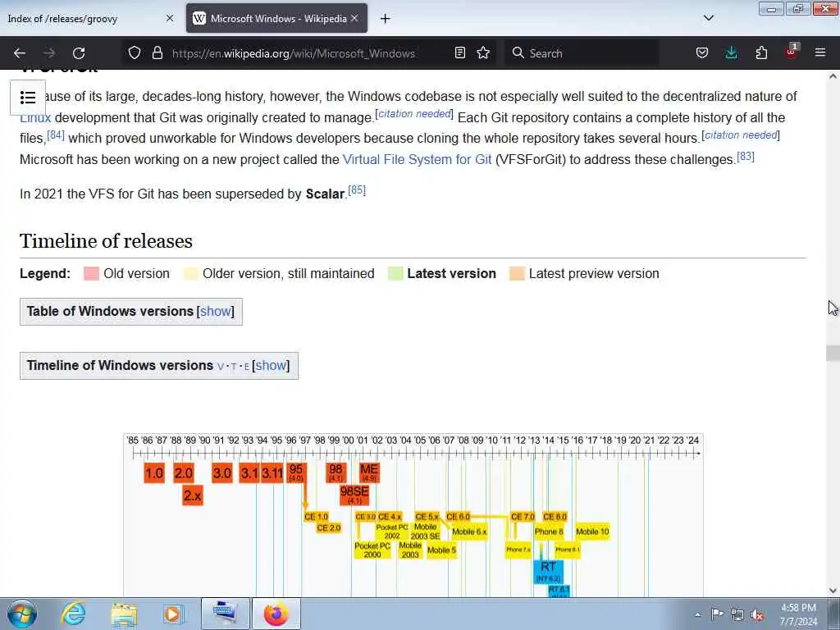Click the ME box in timeline

point(369,472)
